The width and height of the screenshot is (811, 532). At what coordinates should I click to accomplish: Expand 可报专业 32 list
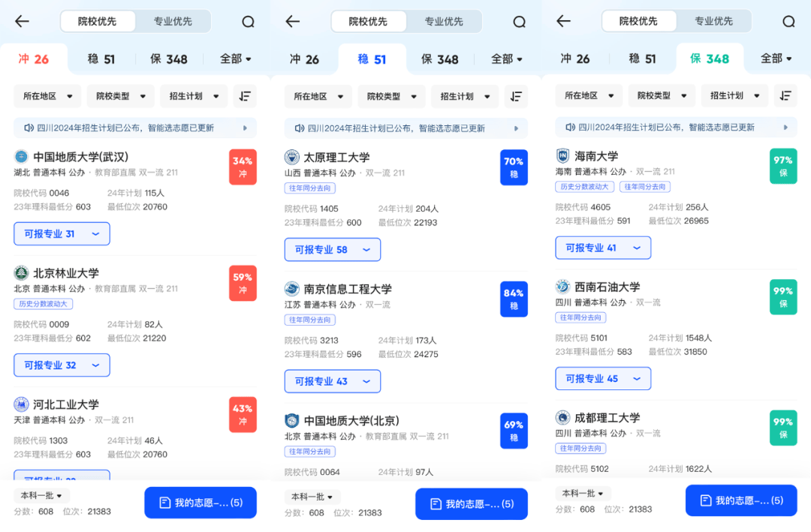[62, 365]
